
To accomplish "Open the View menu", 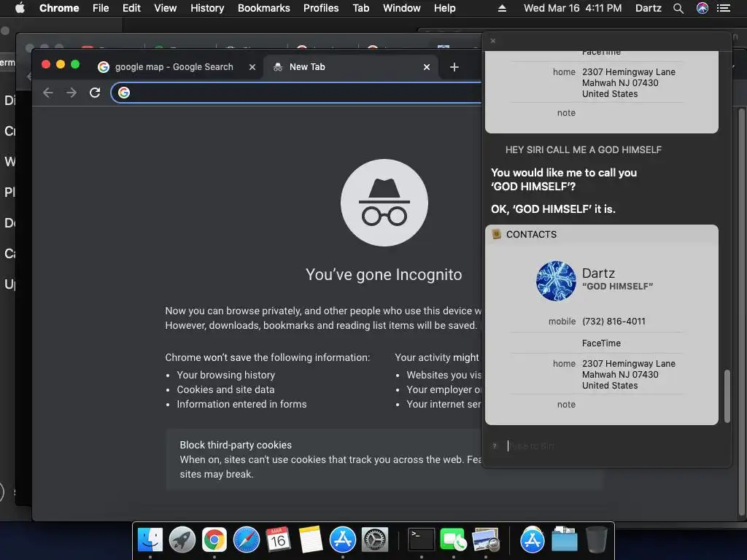I will (166, 8).
